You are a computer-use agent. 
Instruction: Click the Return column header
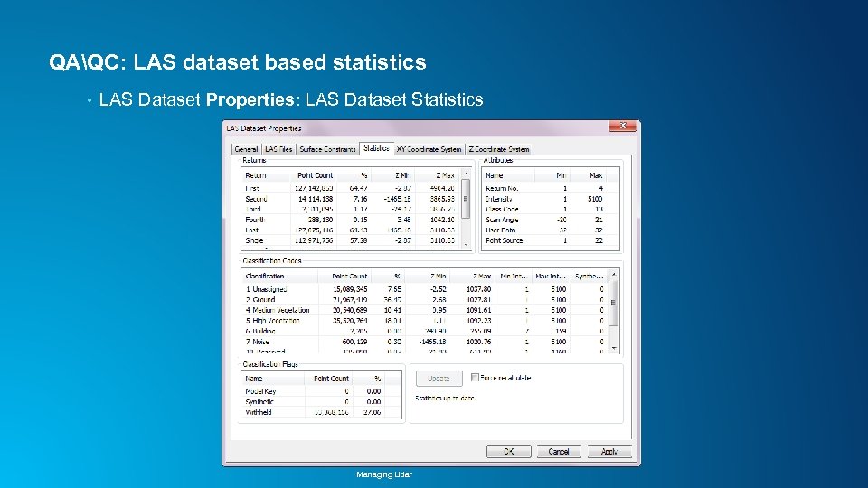(266, 175)
